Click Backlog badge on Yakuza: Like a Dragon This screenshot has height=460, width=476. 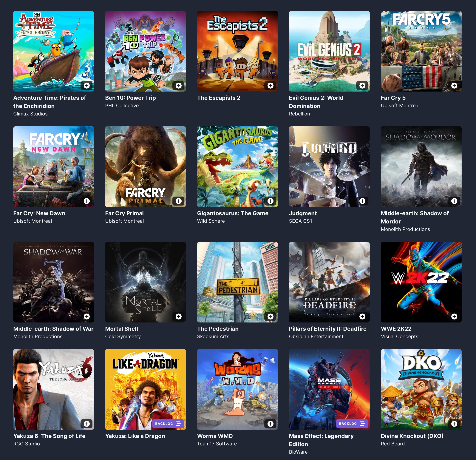click(168, 424)
